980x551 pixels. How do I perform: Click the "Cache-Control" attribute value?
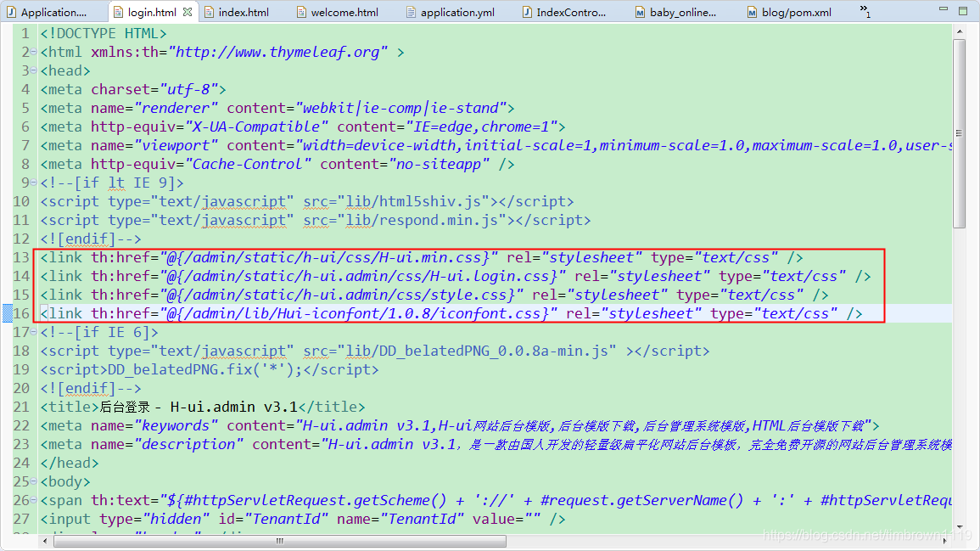(x=248, y=164)
